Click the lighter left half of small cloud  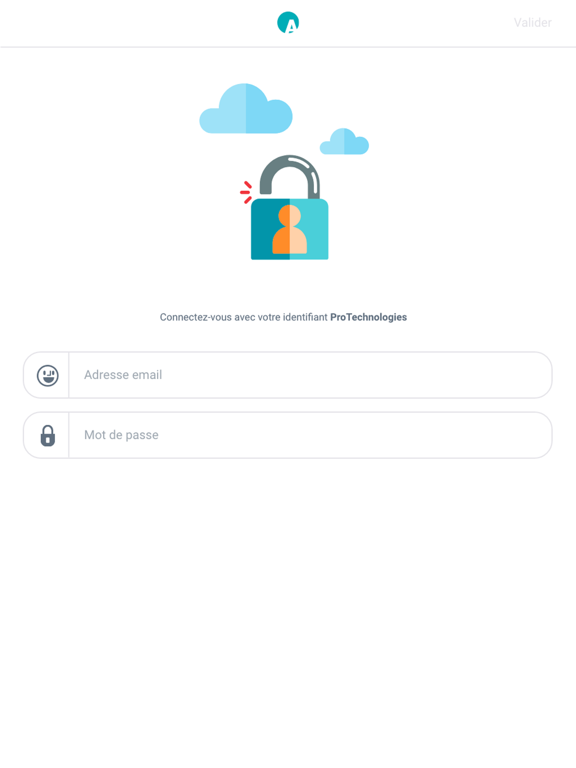(333, 144)
